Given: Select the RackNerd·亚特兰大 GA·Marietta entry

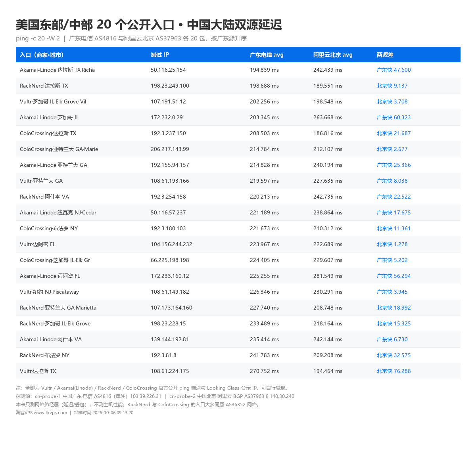Looking at the screenshot, I should [58, 308].
